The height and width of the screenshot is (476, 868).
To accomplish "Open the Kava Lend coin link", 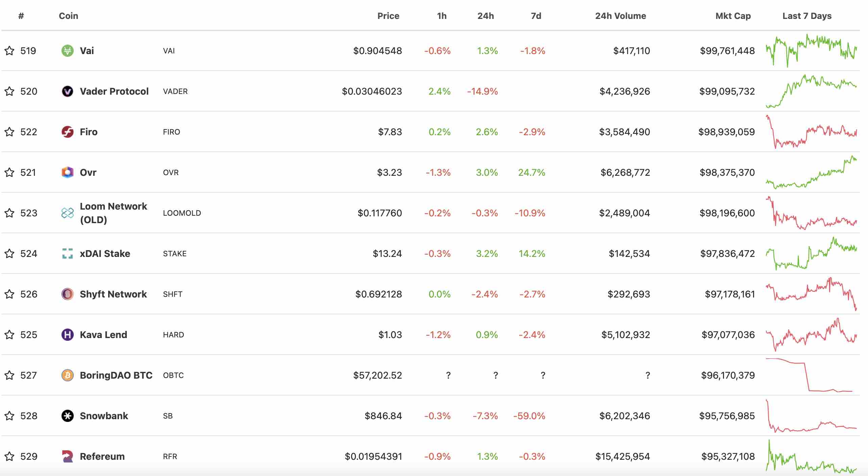I will click(103, 335).
